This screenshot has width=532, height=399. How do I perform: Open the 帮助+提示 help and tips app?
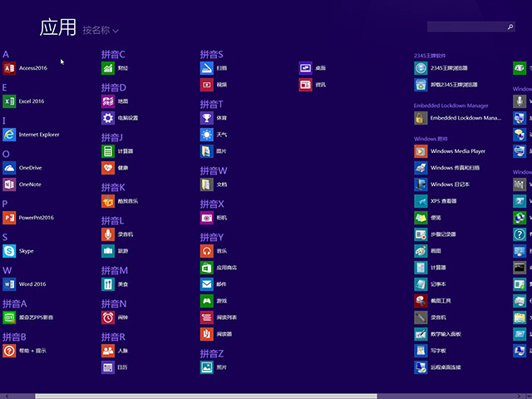(24, 351)
